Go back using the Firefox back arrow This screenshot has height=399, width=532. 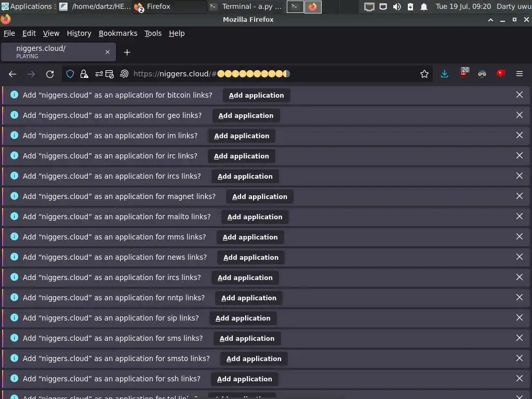point(12,74)
